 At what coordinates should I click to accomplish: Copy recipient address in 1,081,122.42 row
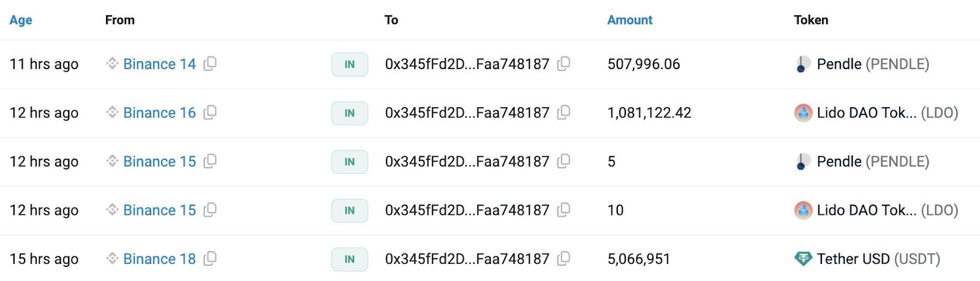tap(563, 113)
